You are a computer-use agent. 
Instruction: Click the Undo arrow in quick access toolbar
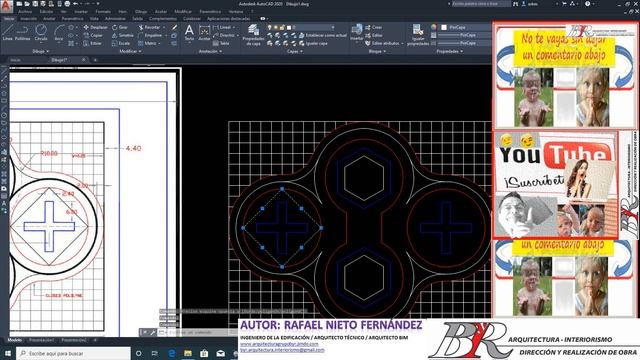76,4
